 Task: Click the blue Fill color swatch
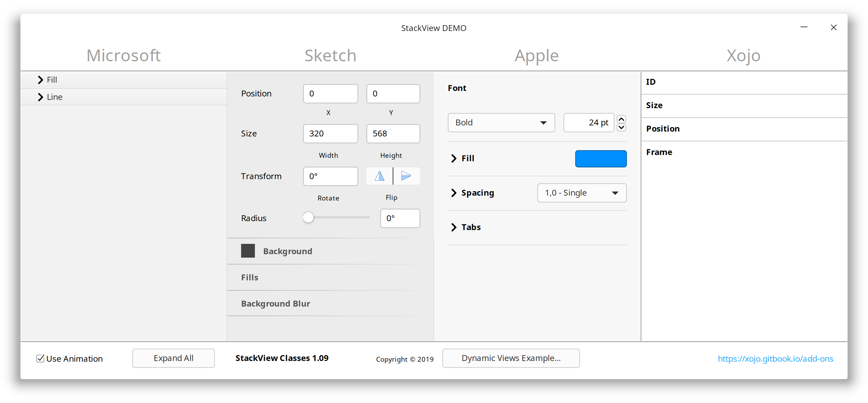point(601,158)
